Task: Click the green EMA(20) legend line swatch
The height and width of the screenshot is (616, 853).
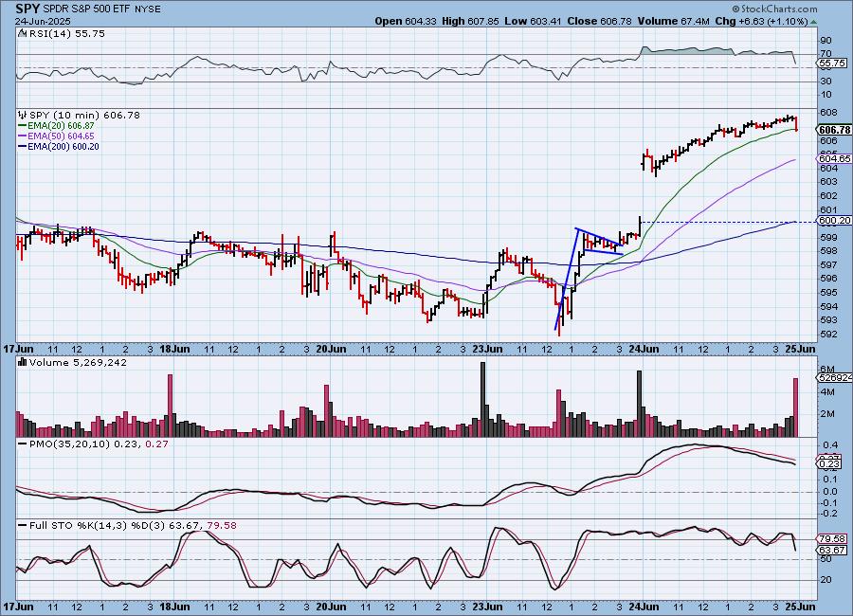Action: [23, 126]
